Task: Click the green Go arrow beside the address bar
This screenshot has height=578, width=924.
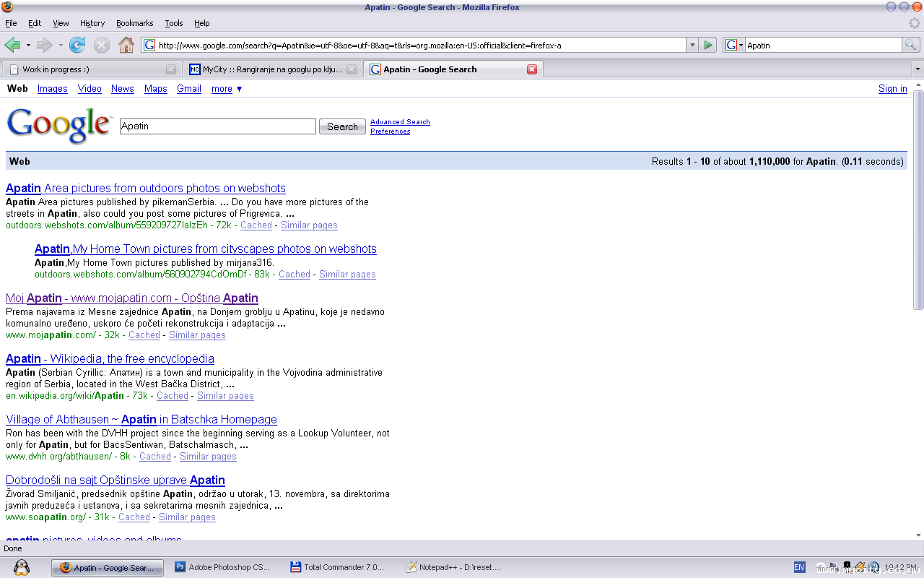Action: point(708,45)
